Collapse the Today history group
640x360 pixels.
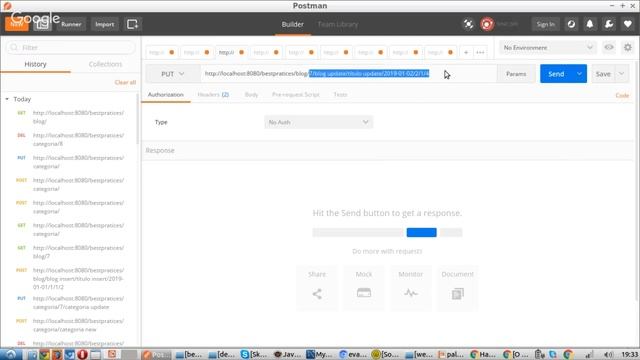[7, 99]
